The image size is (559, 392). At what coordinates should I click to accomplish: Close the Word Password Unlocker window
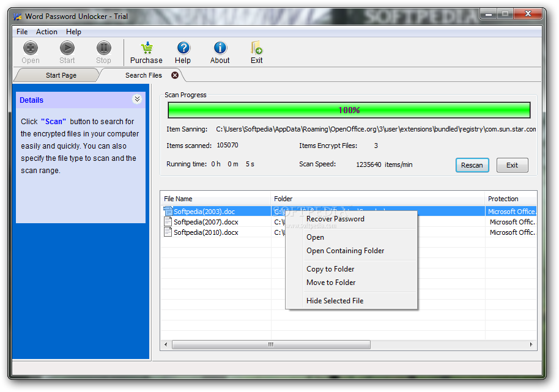528,14
